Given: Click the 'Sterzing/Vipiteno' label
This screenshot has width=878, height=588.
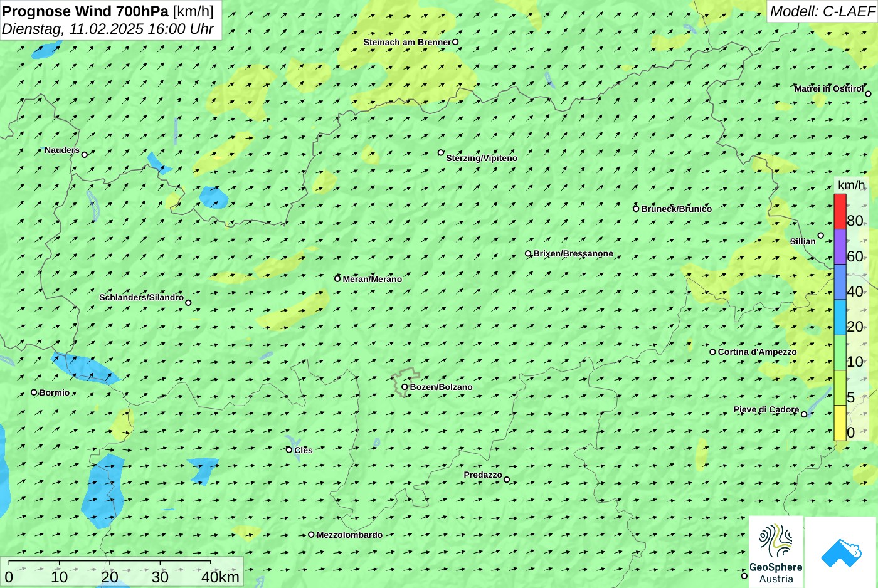Looking at the screenshot, I should (482, 158).
